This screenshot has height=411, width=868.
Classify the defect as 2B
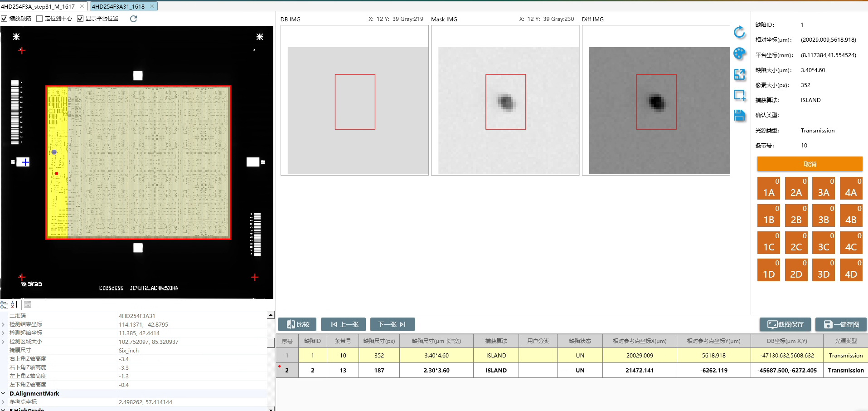point(796,215)
